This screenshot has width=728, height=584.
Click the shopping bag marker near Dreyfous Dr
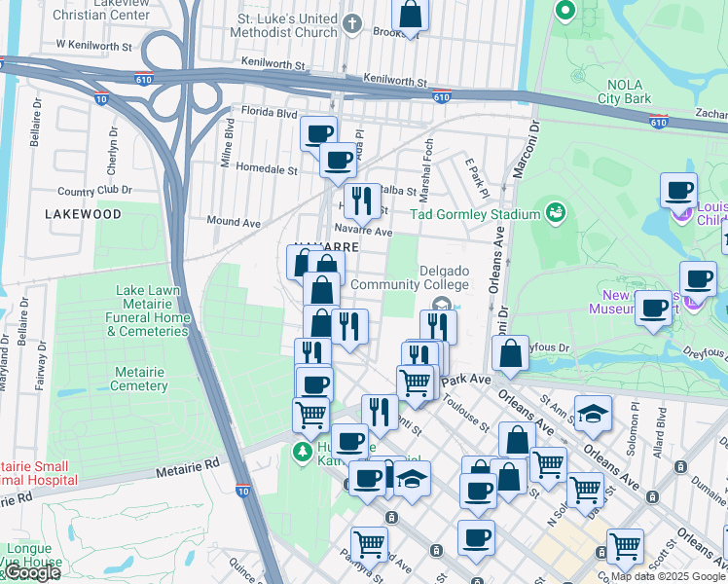click(x=510, y=353)
